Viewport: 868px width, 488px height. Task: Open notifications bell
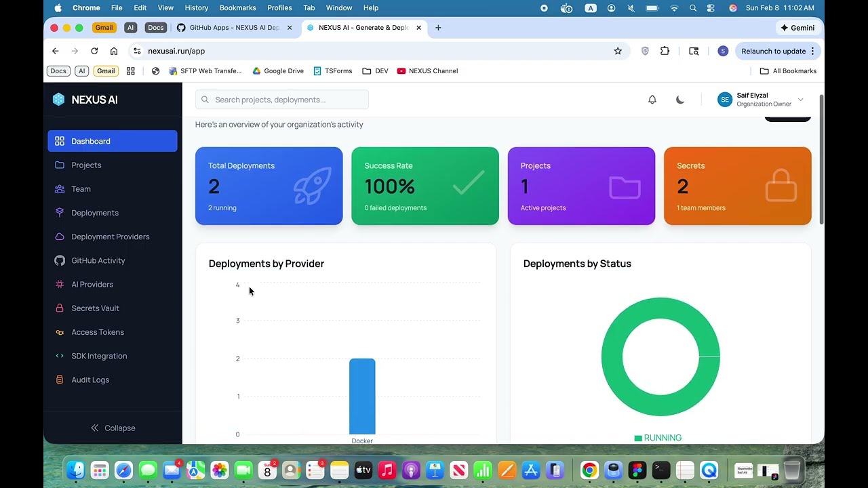[652, 100]
